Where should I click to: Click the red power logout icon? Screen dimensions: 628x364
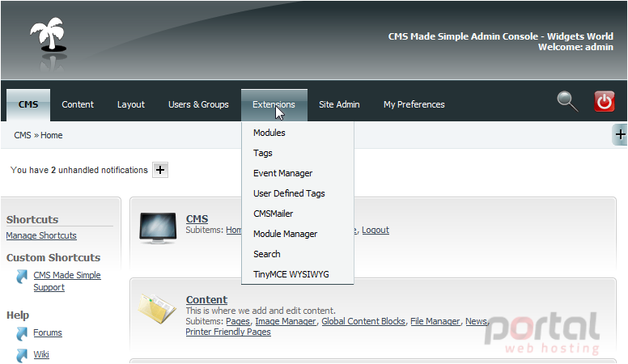[x=604, y=101]
